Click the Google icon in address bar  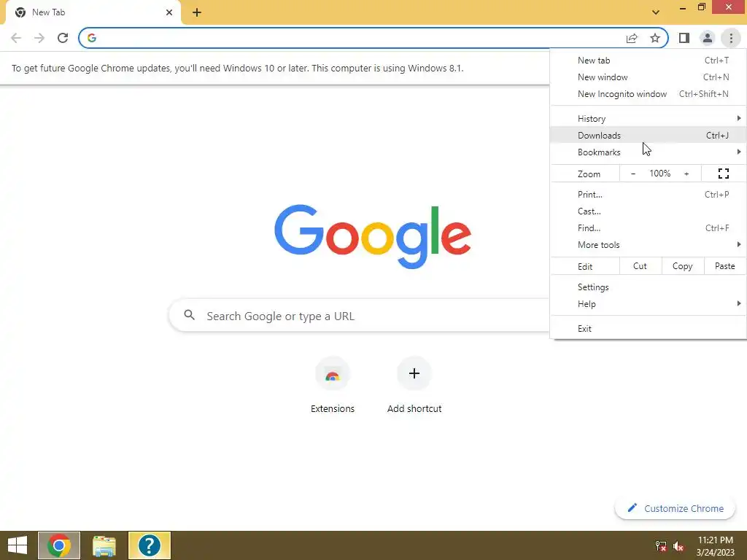click(x=92, y=38)
